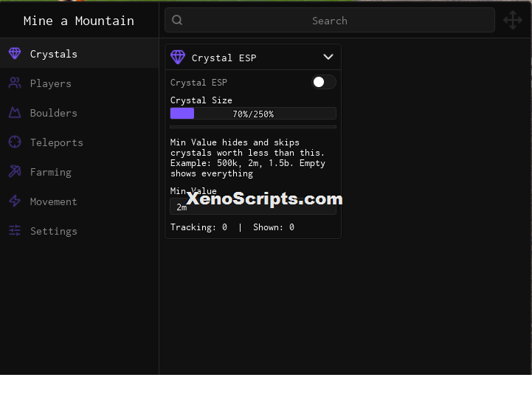Image resolution: width=532 pixels, height=397 pixels.
Task: Click the Crystals gem icon in sidebar
Action: pyautogui.click(x=15, y=54)
